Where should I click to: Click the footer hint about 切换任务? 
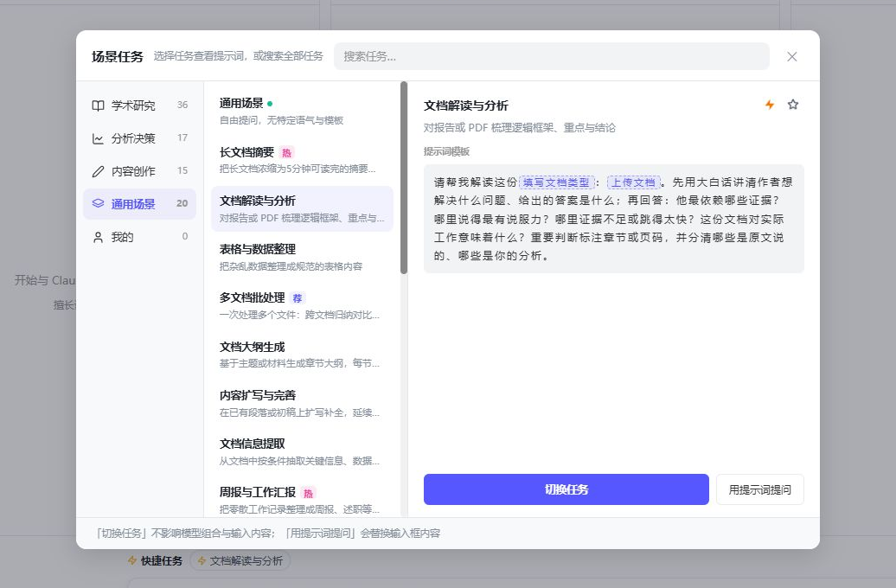coord(267,534)
